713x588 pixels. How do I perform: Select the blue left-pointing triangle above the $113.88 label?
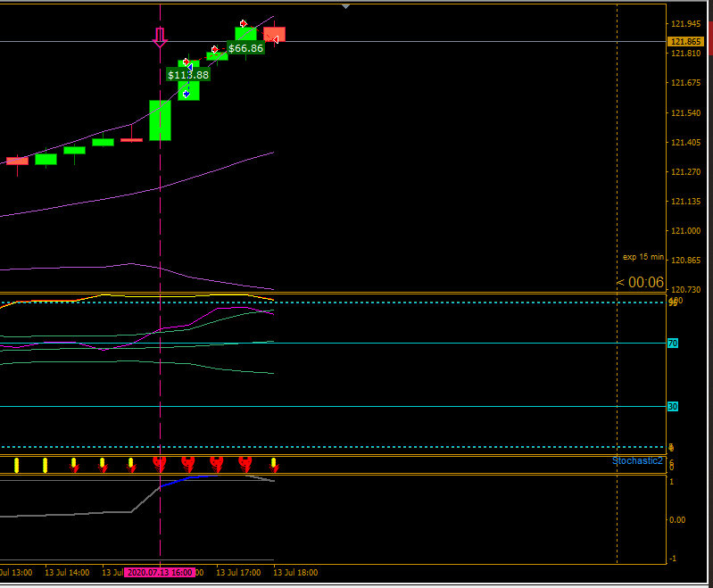(190, 67)
